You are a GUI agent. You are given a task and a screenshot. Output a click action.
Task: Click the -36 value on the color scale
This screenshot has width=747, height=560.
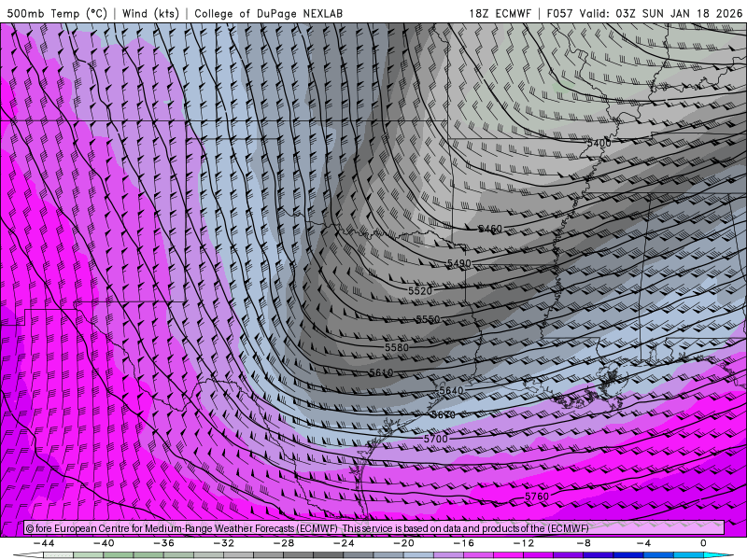point(164,543)
